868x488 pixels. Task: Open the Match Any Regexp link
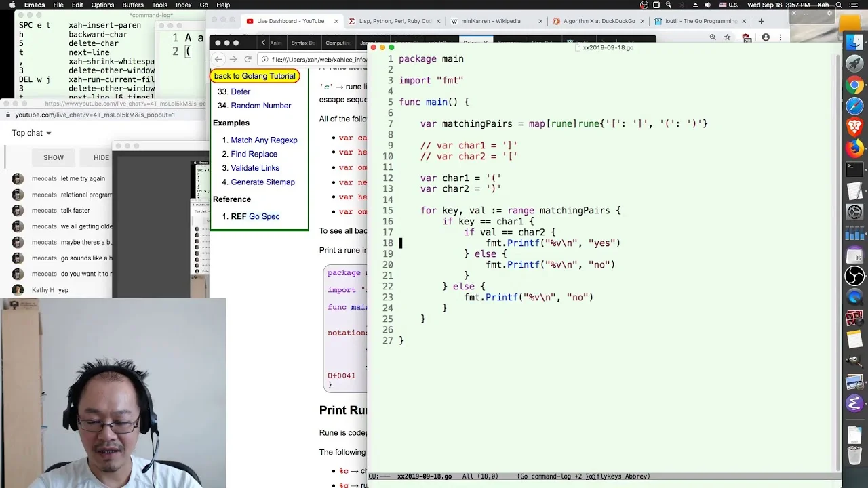click(x=264, y=140)
